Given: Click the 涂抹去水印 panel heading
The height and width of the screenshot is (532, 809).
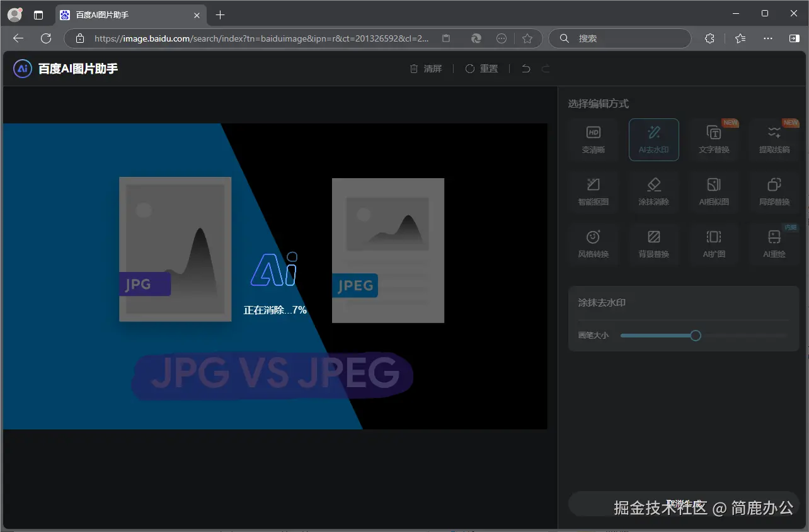Looking at the screenshot, I should (602, 303).
